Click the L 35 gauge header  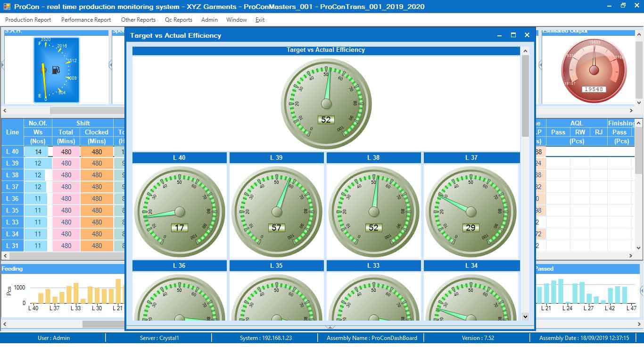pyautogui.click(x=276, y=265)
